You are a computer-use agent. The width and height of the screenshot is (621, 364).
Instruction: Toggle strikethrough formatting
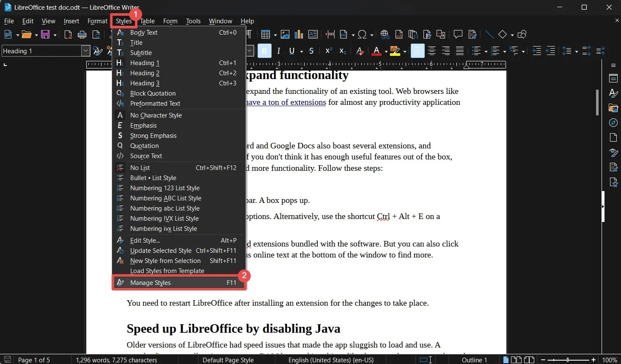[x=312, y=51]
